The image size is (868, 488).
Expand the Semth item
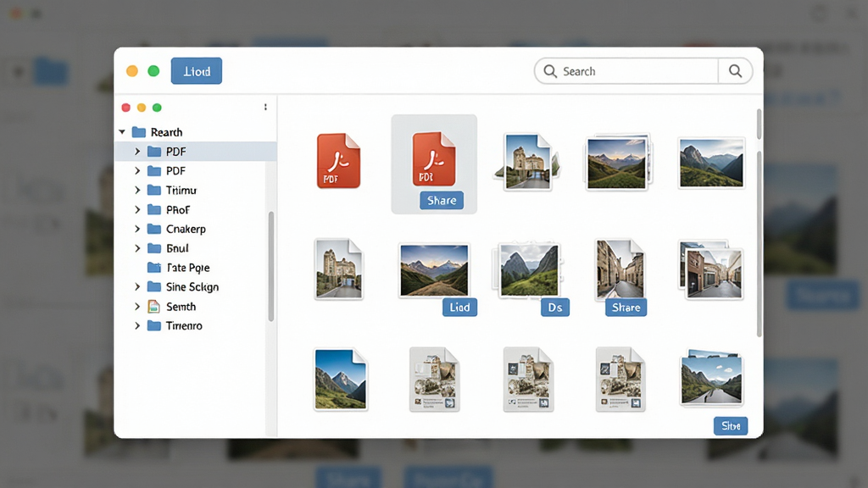pos(137,307)
